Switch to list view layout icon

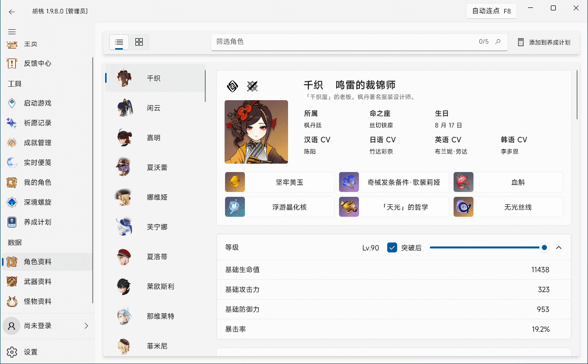click(119, 42)
